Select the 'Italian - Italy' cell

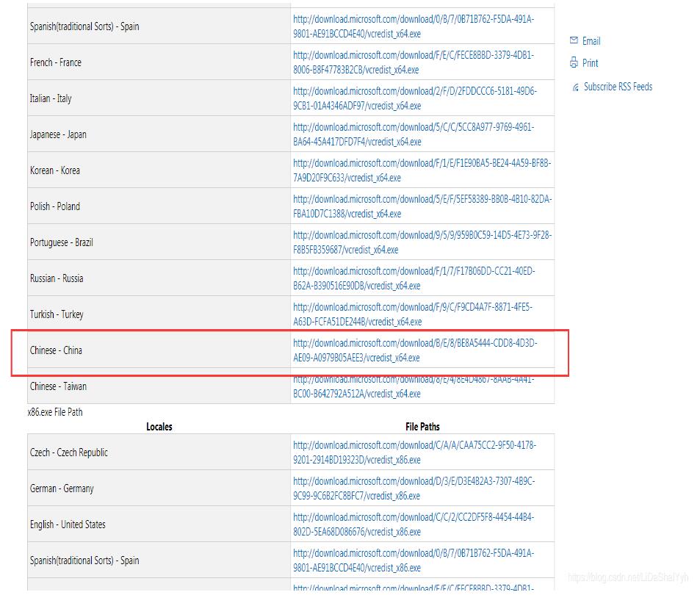pyautogui.click(x=159, y=98)
